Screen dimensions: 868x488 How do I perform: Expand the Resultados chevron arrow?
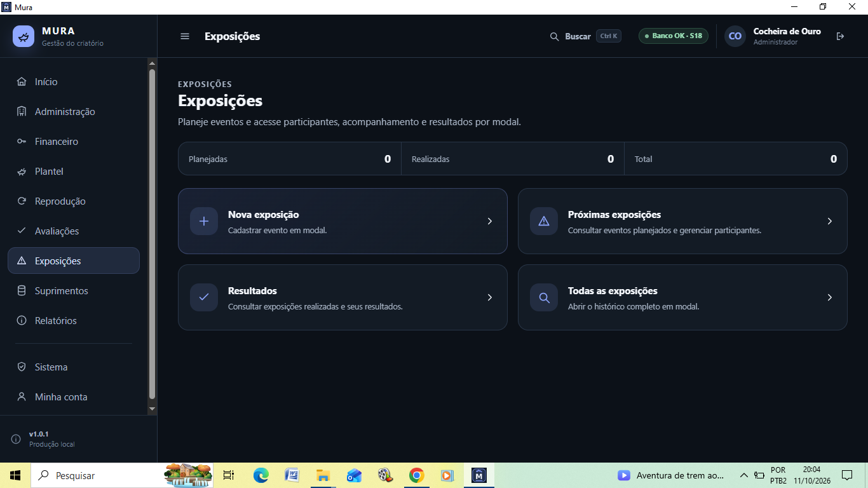(490, 297)
